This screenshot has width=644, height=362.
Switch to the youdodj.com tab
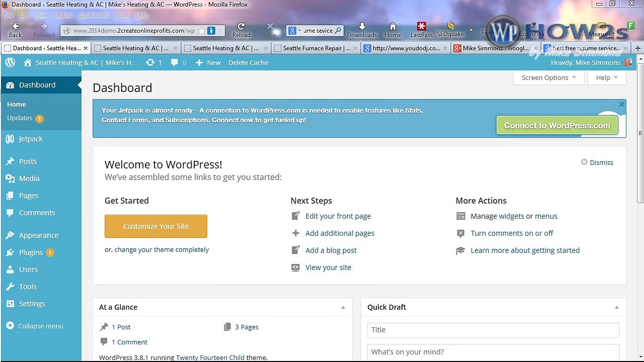(x=406, y=48)
